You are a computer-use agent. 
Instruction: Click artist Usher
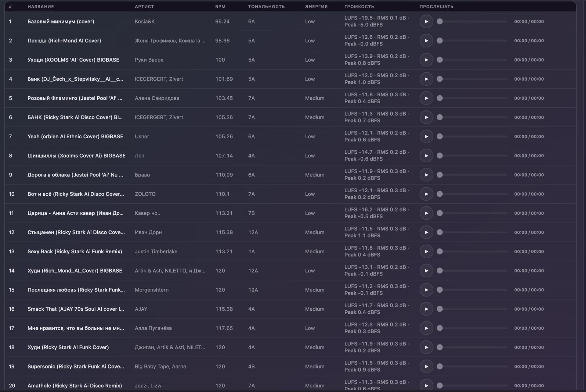pyautogui.click(x=142, y=137)
